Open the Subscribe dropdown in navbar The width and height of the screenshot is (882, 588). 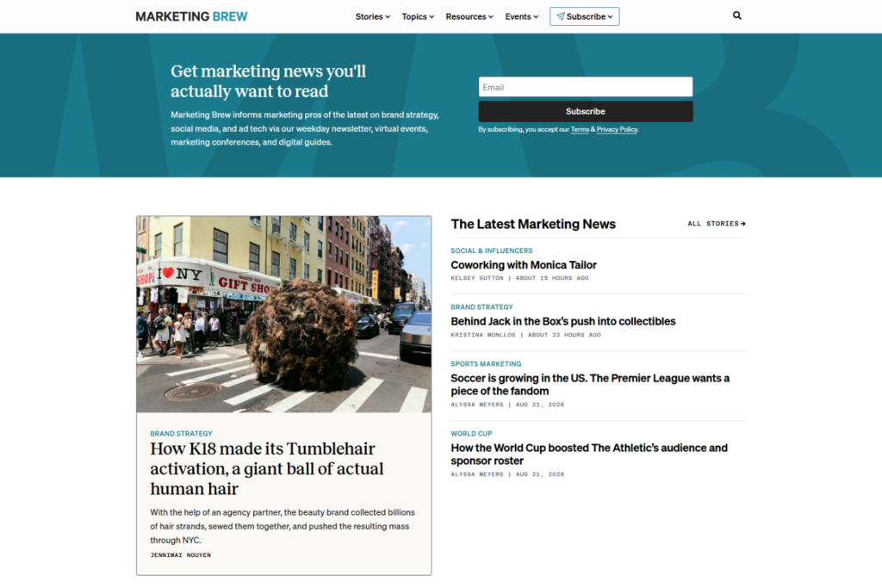[x=585, y=16]
